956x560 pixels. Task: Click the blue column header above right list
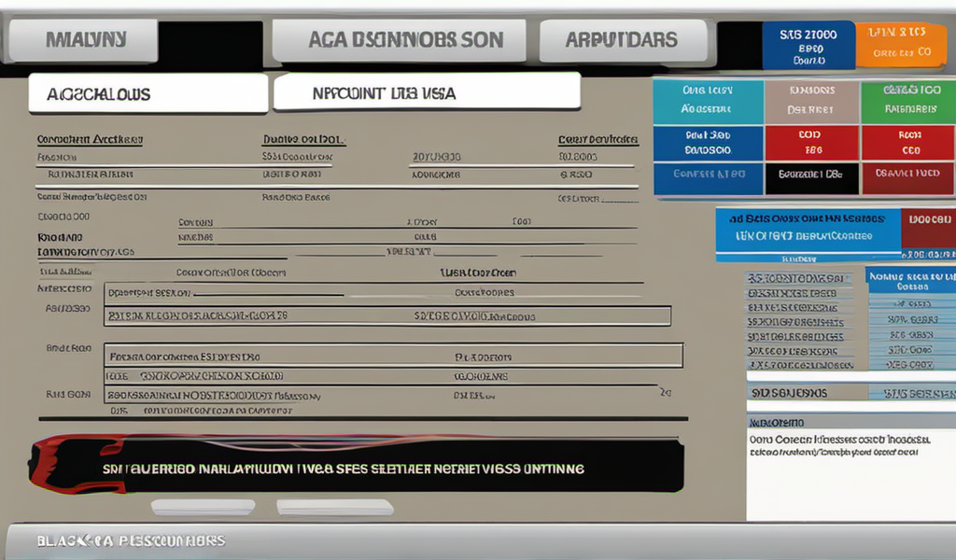point(910,280)
